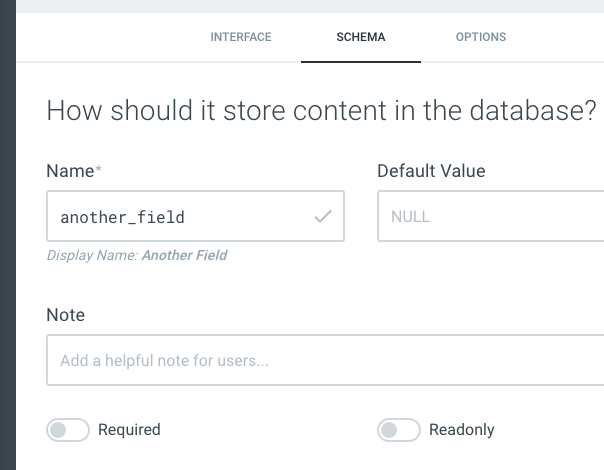Screen dimensions: 604x470
Task: Click the database storage question heading
Action: tap(322, 110)
